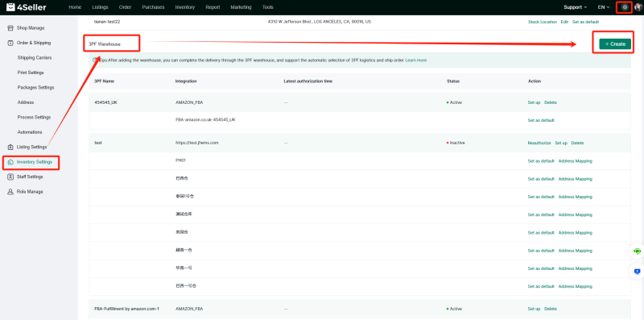Select Print Settings in the sidebar
The width and height of the screenshot is (644, 320).
click(x=31, y=73)
